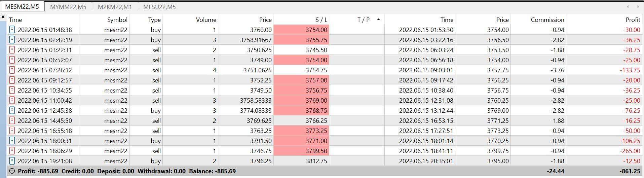This screenshot has height=178, width=644.
Task: Close the terminal history panel
Action: (3, 16)
